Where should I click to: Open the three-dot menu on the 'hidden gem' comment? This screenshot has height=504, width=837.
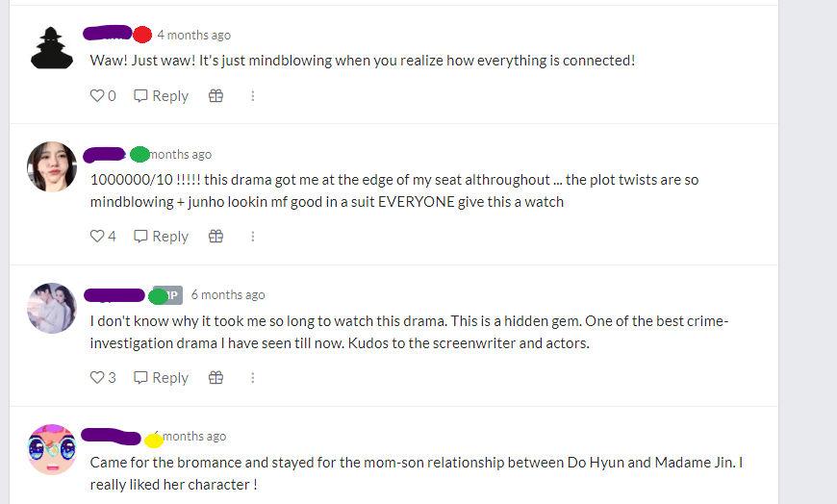coord(252,377)
